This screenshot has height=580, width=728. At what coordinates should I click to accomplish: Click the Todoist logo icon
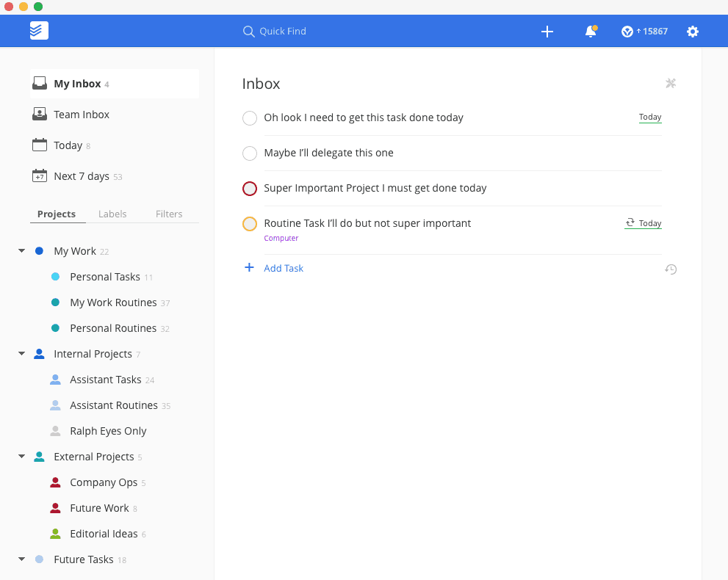point(39,31)
